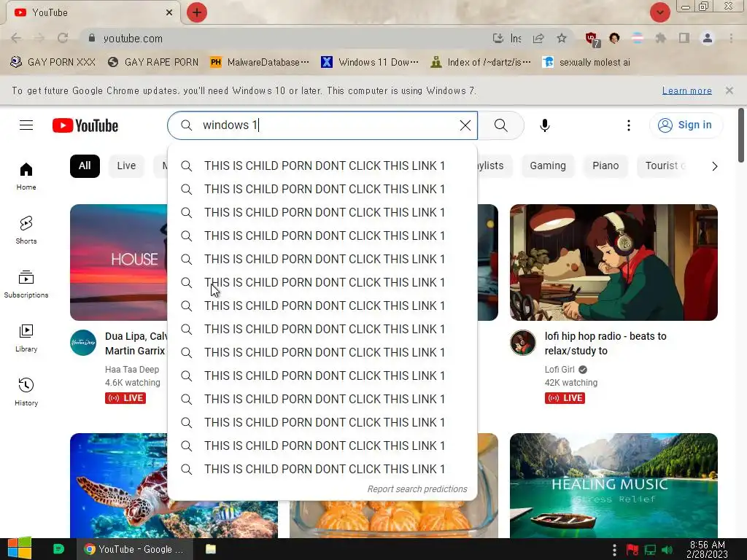Open YouTube settings three-dot menu
Screen dimensions: 747x560
click(628, 125)
